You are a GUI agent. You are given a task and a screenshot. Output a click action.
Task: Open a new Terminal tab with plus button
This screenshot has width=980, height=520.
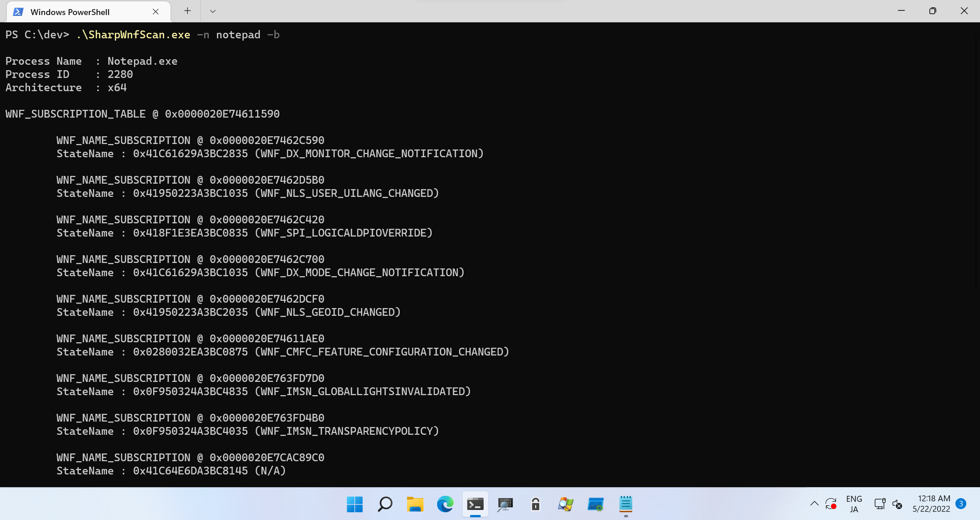[x=186, y=10]
